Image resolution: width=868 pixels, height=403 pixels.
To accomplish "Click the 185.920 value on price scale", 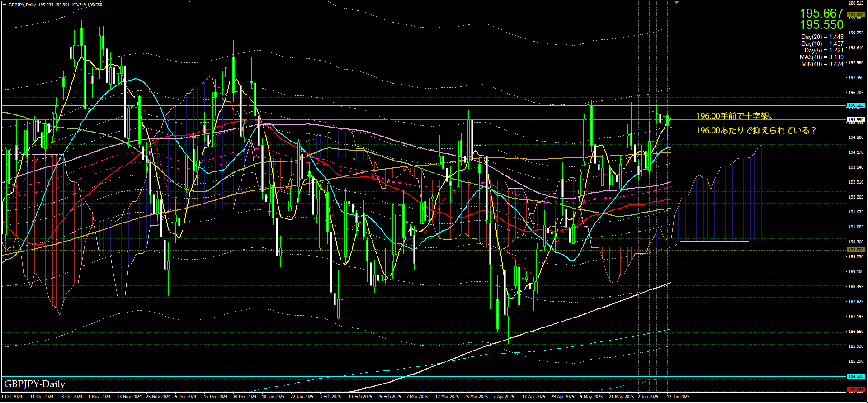I will click(x=856, y=346).
